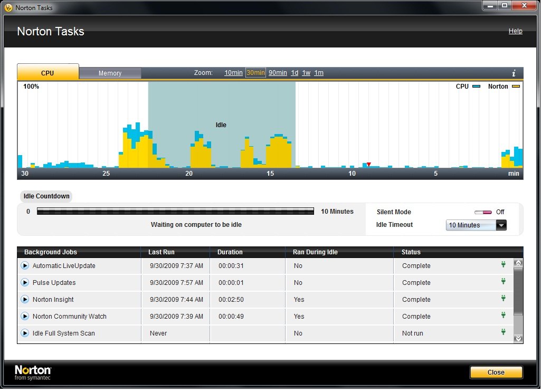Click the Norton legend yellow swatch

[x=516, y=87]
